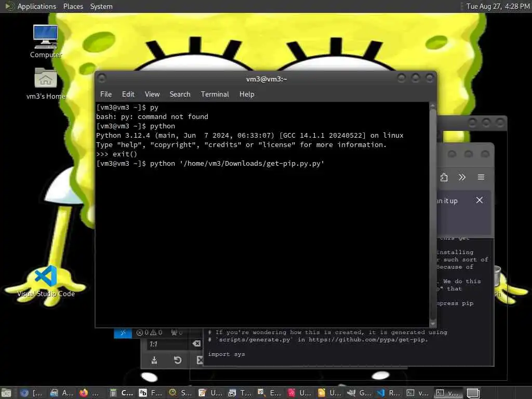This screenshot has width=532, height=399.
Task: Open the hamburger menu in browser window
Action: click(481, 177)
